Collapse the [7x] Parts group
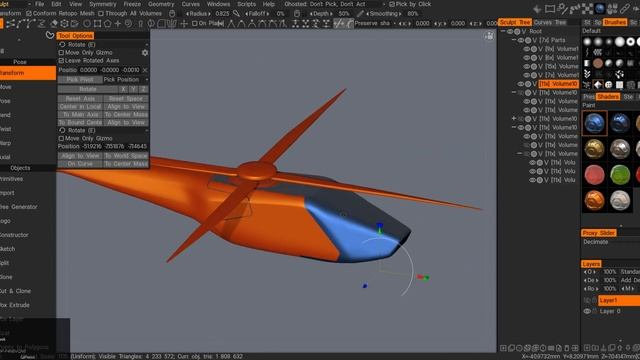Viewport: 640px width, 360px height. (514, 40)
